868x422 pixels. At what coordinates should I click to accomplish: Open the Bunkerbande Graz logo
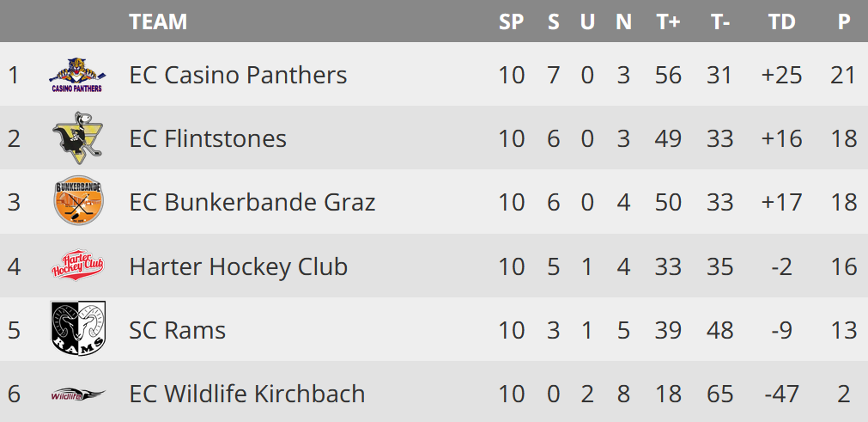tap(78, 201)
